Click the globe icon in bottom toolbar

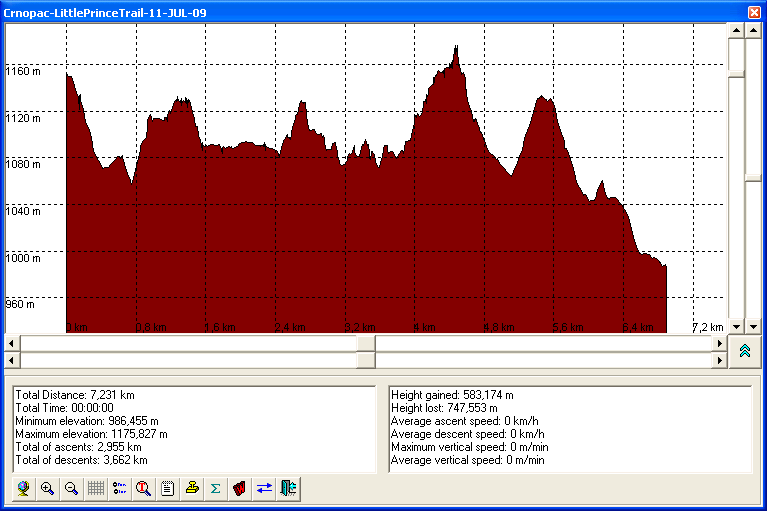[23, 489]
